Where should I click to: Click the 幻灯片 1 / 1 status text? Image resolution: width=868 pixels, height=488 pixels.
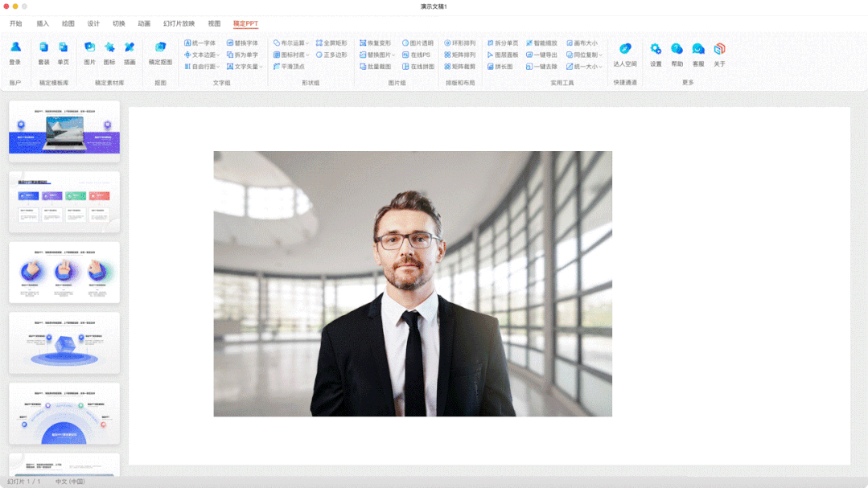point(23,482)
